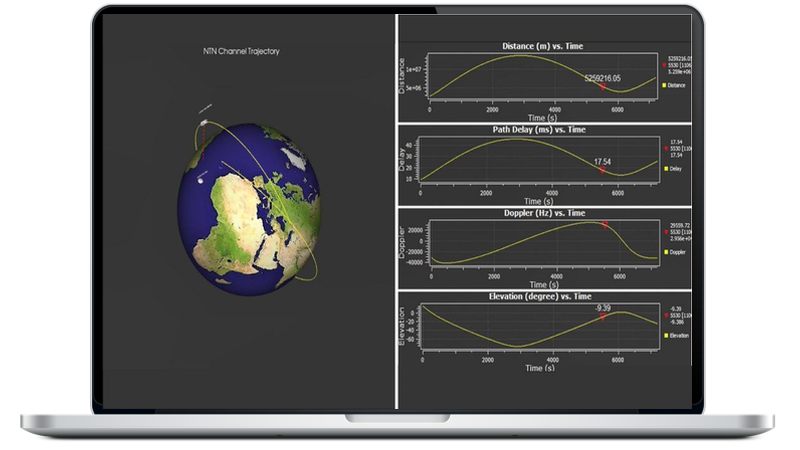This screenshot has height=450, width=800.
Task: Click the red marker icon in the Delay legend
Action: coord(664,148)
